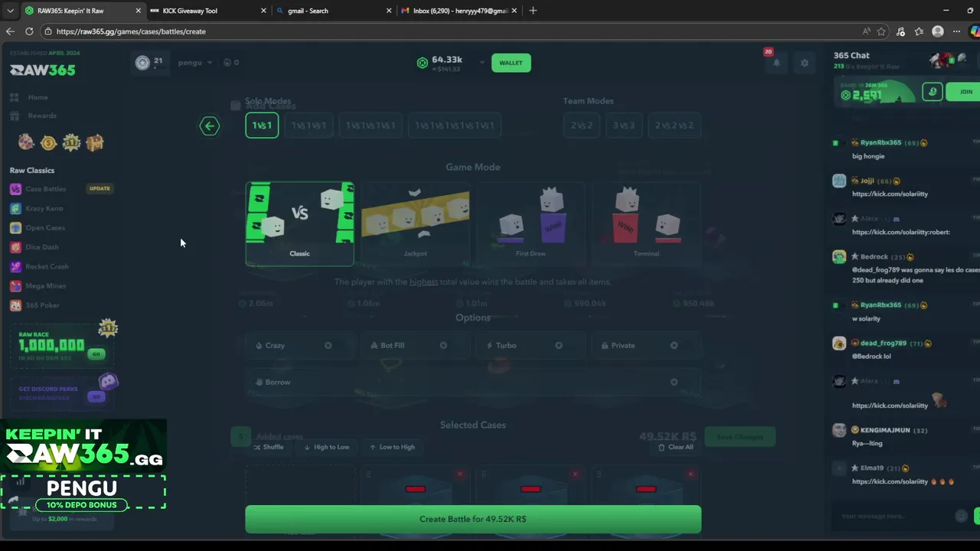This screenshot has height=551, width=980.
Task: Open the browser profile avatar
Action: click(x=938, y=31)
